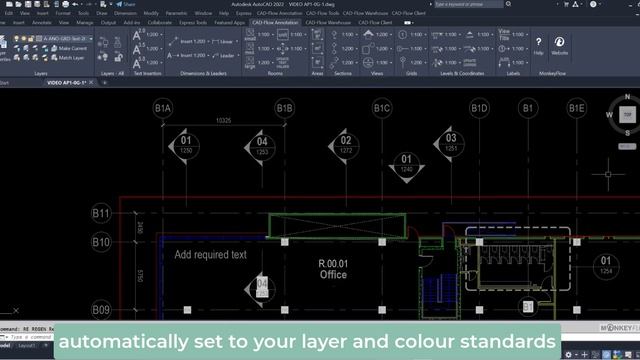Insert 2.0 height text with the A icon
640x360 pixels.
(138, 35)
